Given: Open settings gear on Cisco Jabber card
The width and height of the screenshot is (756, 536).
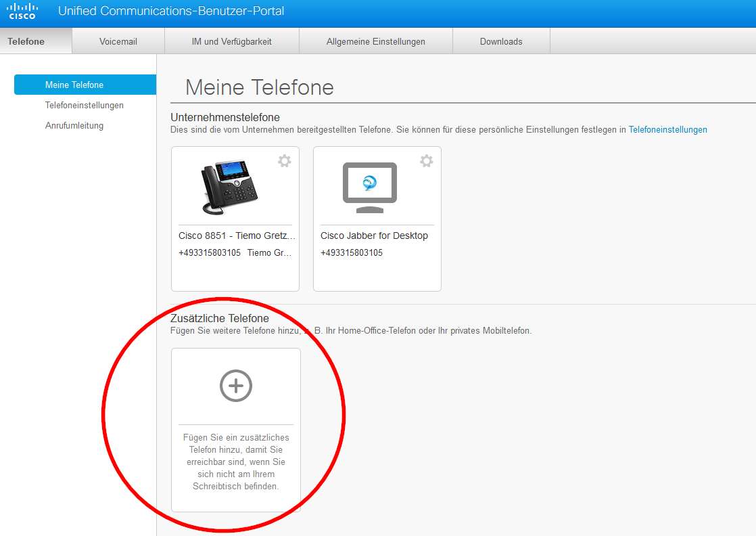Looking at the screenshot, I should click(426, 160).
